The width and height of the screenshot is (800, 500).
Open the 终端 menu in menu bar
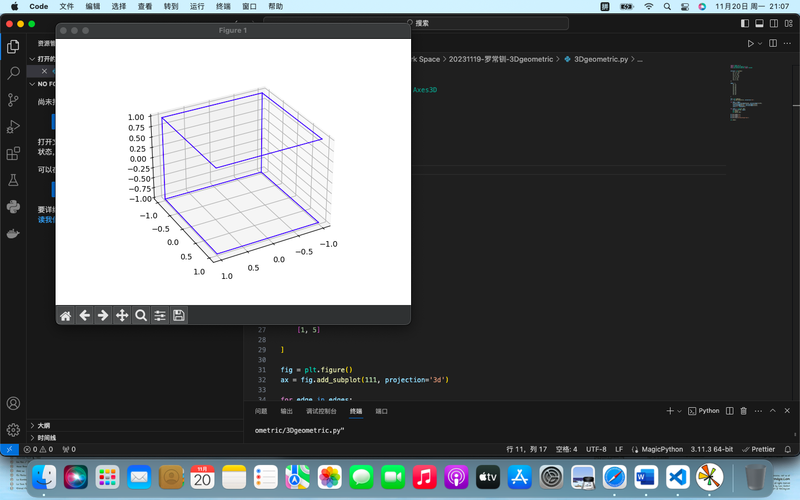[x=223, y=6]
